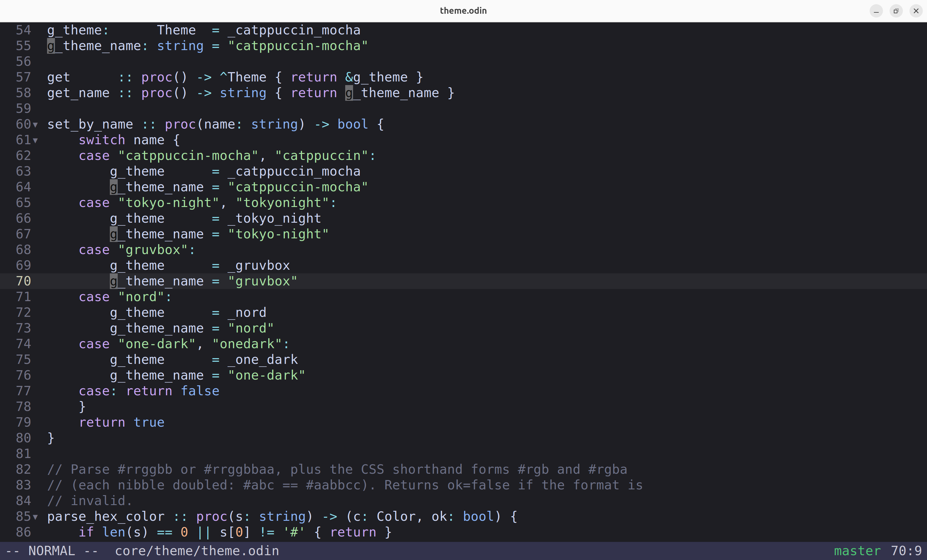The width and height of the screenshot is (927, 560).
Task: Click the NORMAL mode indicator
Action: (52, 551)
